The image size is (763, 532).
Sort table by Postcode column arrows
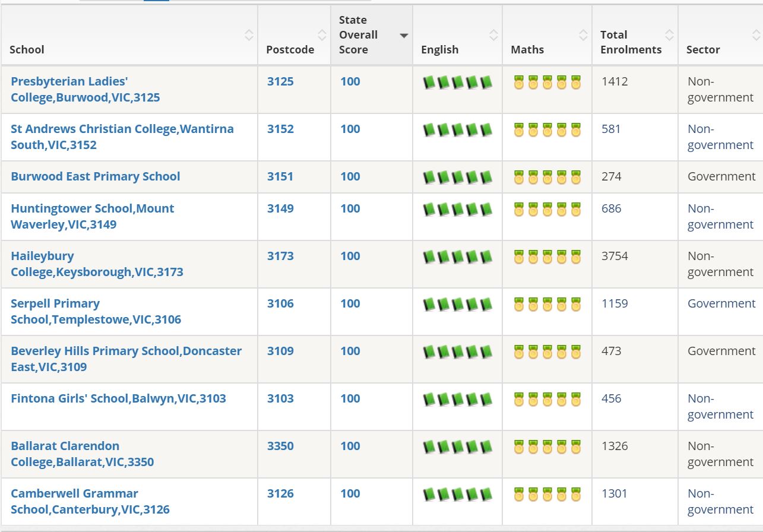click(x=322, y=35)
